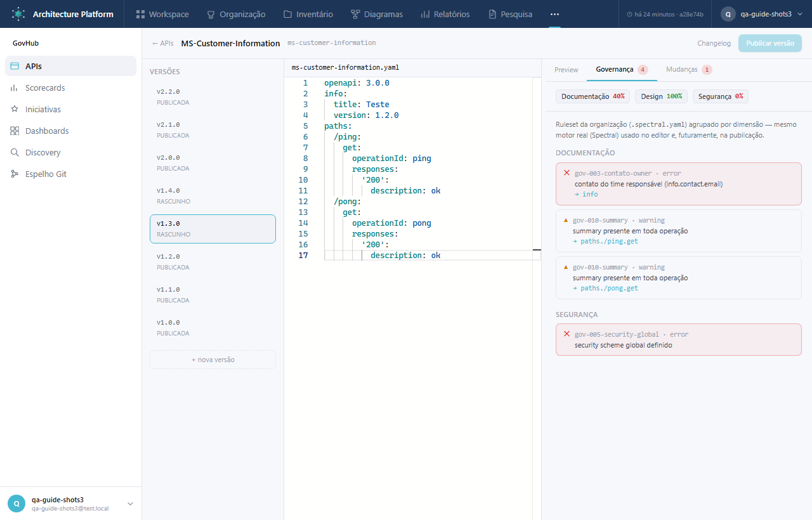812x520 pixels.
Task: Filter by Segurança 0% chip
Action: coord(721,96)
